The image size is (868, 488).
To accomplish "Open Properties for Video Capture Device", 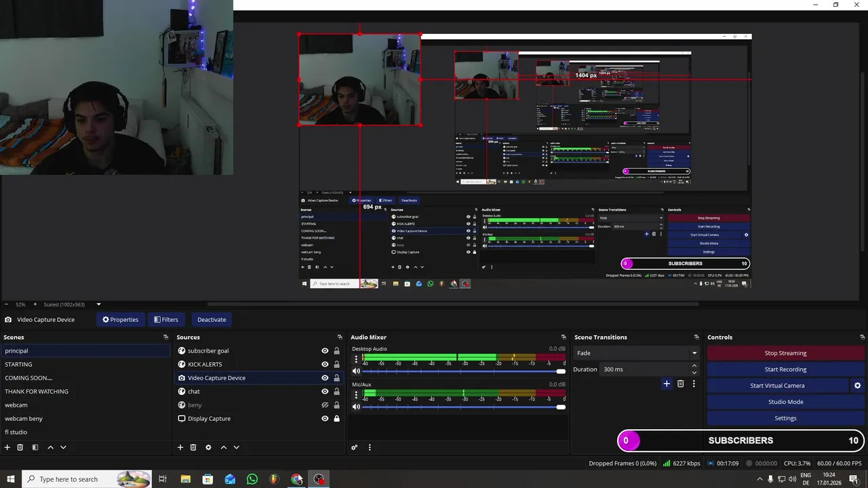I will click(120, 320).
